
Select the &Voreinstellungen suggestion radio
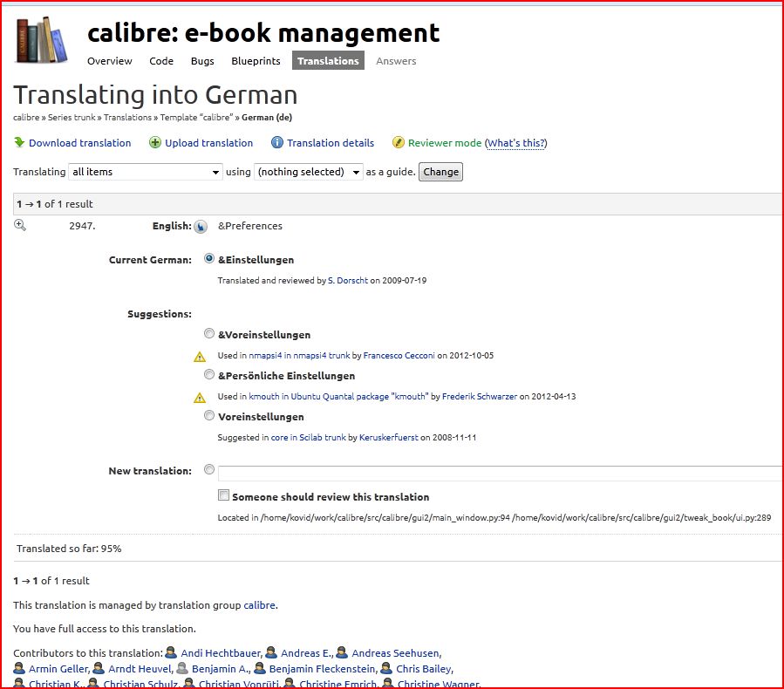pos(209,333)
